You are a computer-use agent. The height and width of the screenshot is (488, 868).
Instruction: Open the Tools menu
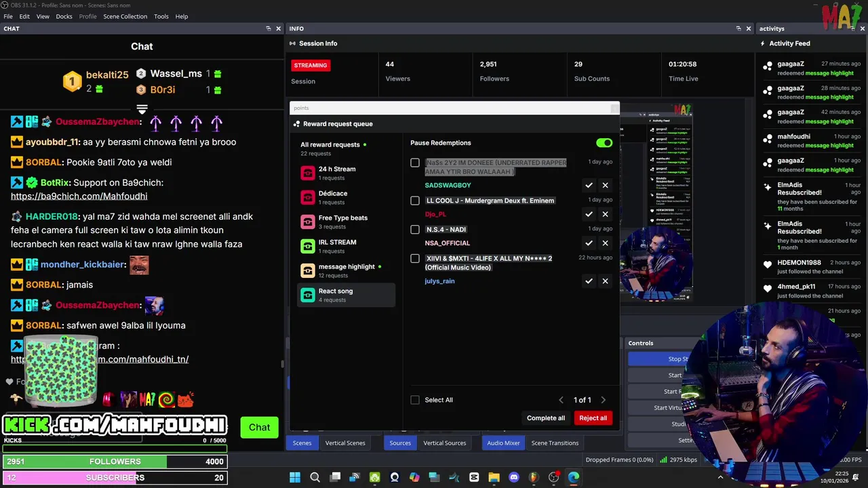pos(161,16)
